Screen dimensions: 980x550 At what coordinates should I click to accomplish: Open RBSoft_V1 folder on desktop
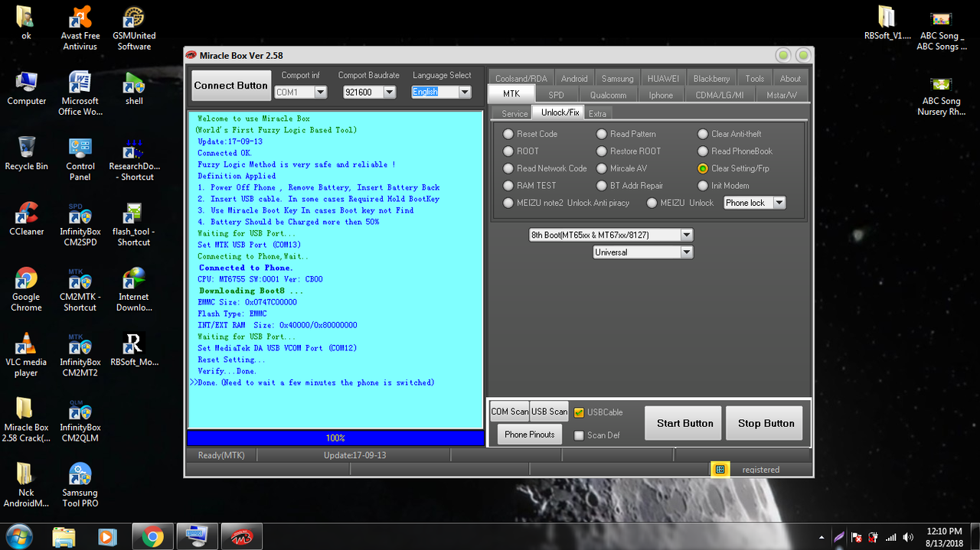887,23
